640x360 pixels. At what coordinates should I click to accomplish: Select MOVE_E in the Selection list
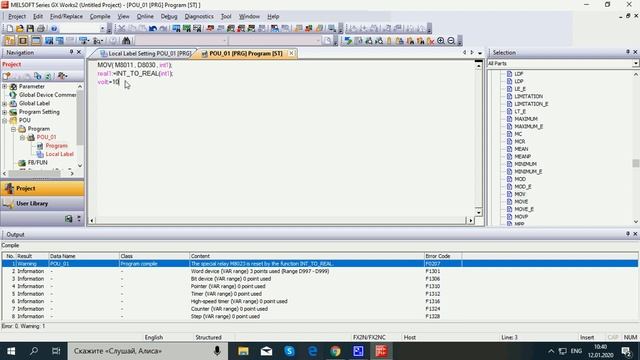point(524,209)
